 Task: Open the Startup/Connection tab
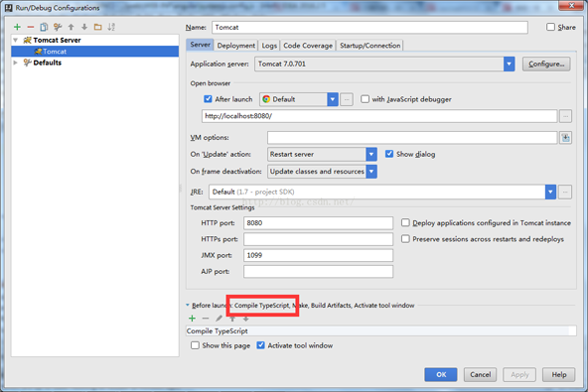point(369,46)
